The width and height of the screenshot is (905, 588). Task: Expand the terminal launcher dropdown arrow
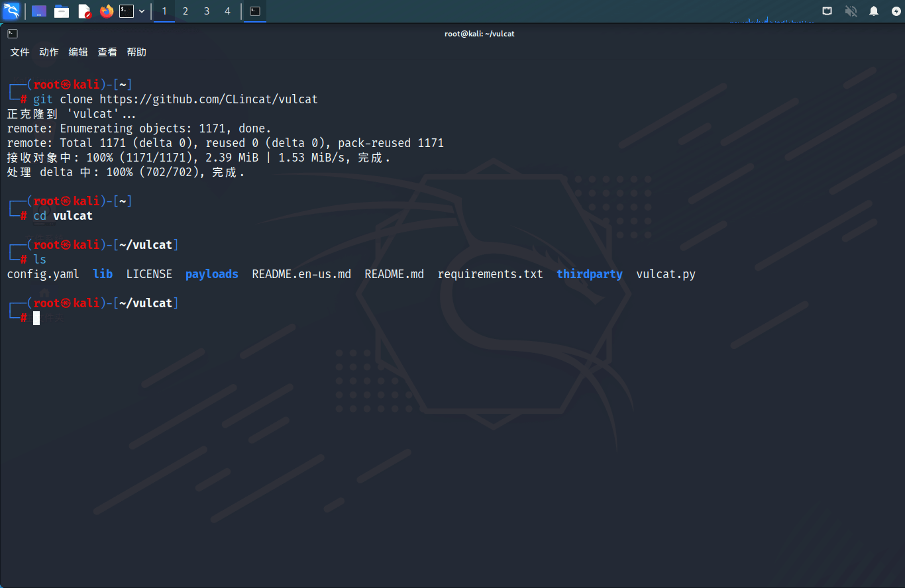pos(142,11)
